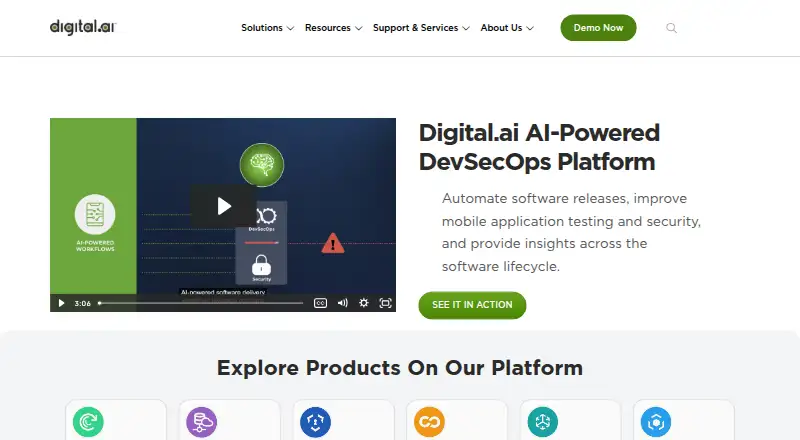Click the AI-Powered Workflows icon in video
800x440 pixels.
(95, 214)
